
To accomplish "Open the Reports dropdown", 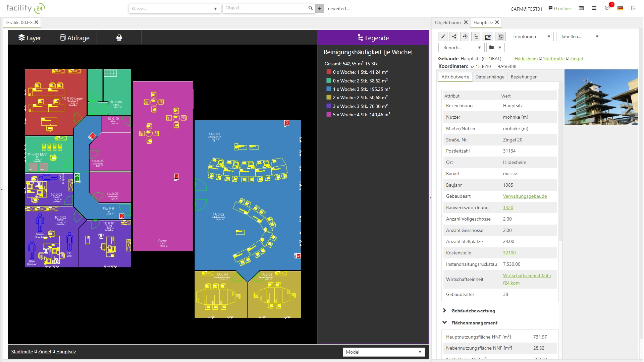I will pos(461,48).
